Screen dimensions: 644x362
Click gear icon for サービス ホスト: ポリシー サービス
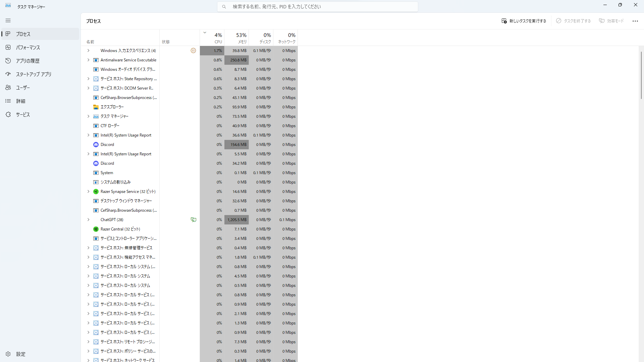pos(96,351)
